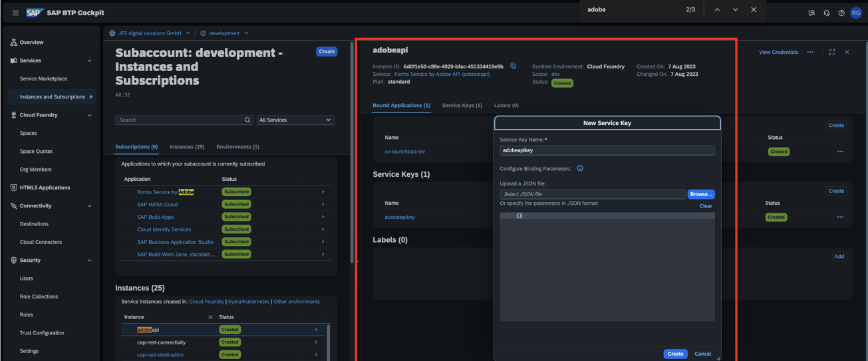Open the adobeapikey service key link
The image size is (868, 361).
(x=399, y=217)
